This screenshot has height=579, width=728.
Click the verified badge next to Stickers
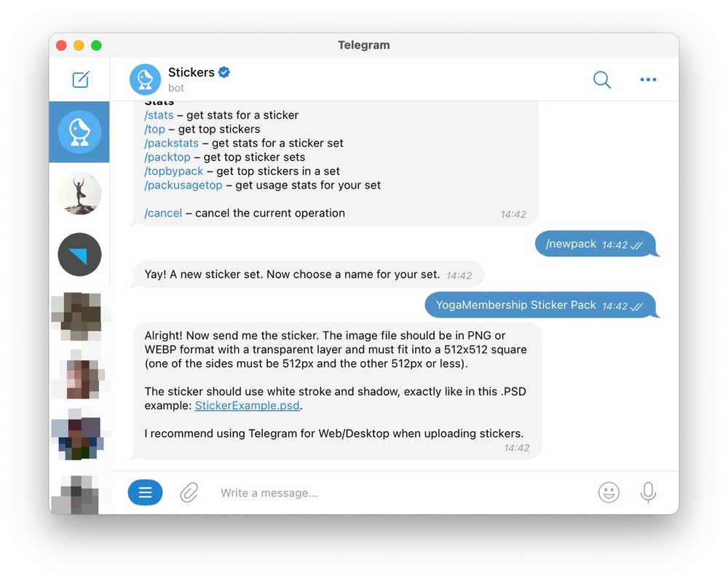point(223,72)
